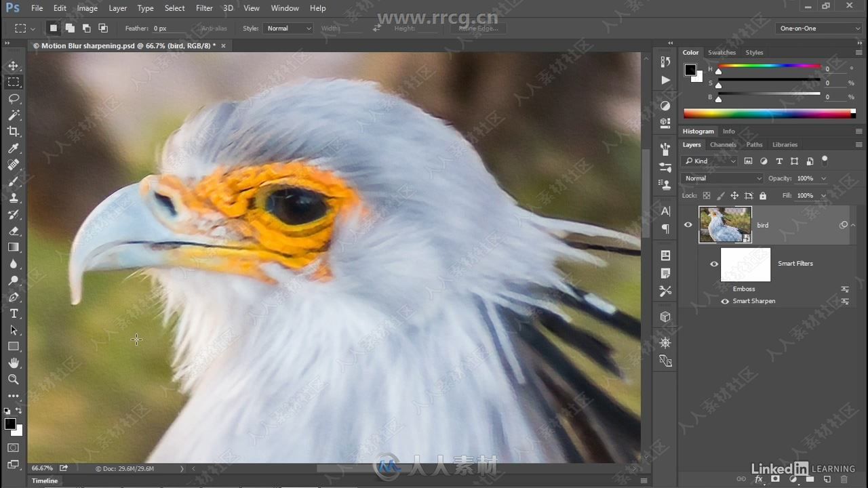Click the color spectrum ramp in Color panel
Screen dimensions: 868x488
coord(769,114)
